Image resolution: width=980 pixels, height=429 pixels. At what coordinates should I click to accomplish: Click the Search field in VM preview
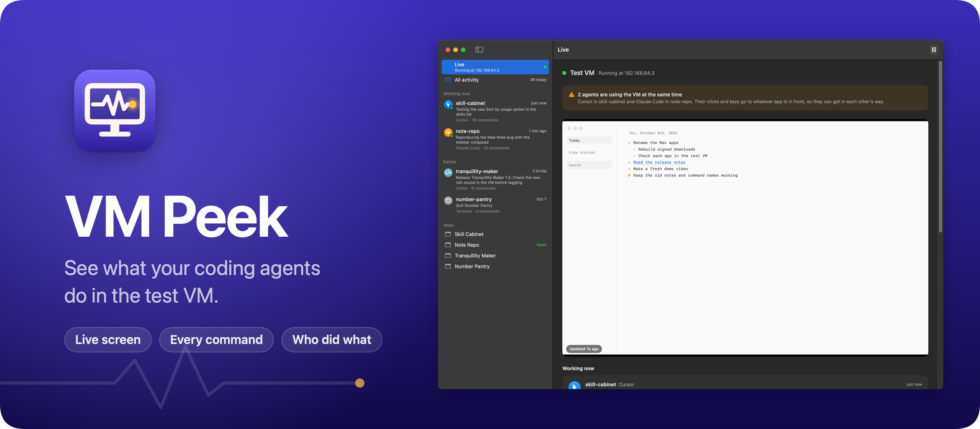pos(589,165)
